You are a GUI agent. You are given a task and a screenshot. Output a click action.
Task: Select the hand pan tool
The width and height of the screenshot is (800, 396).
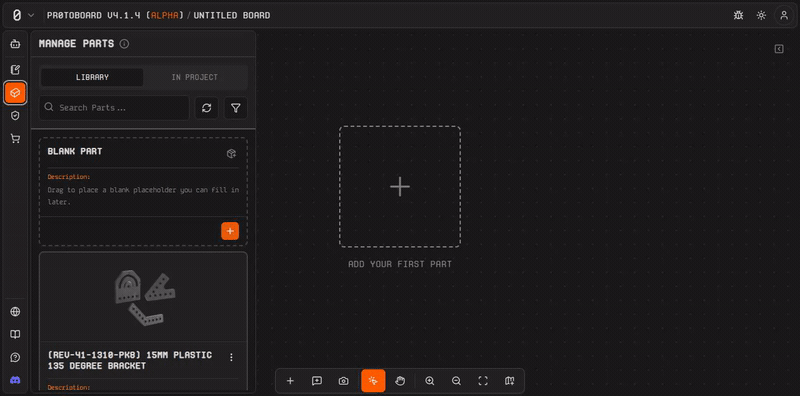(400, 381)
